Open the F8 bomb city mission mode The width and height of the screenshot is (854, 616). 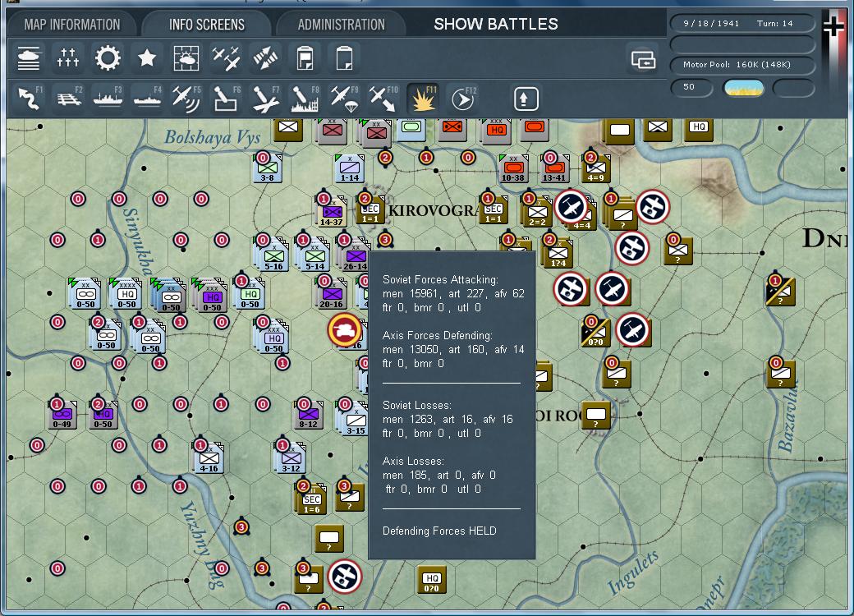click(303, 97)
